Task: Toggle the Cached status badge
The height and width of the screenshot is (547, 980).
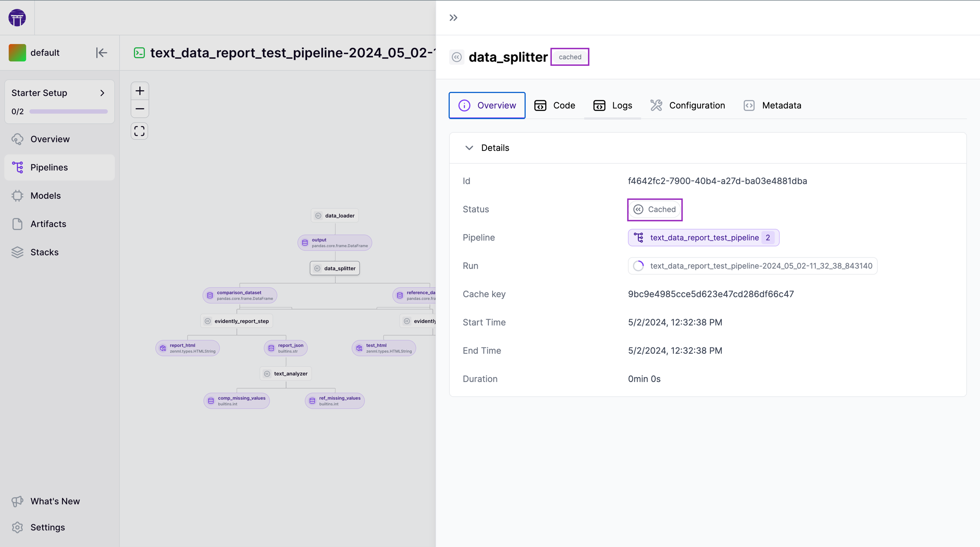Action: 655,209
